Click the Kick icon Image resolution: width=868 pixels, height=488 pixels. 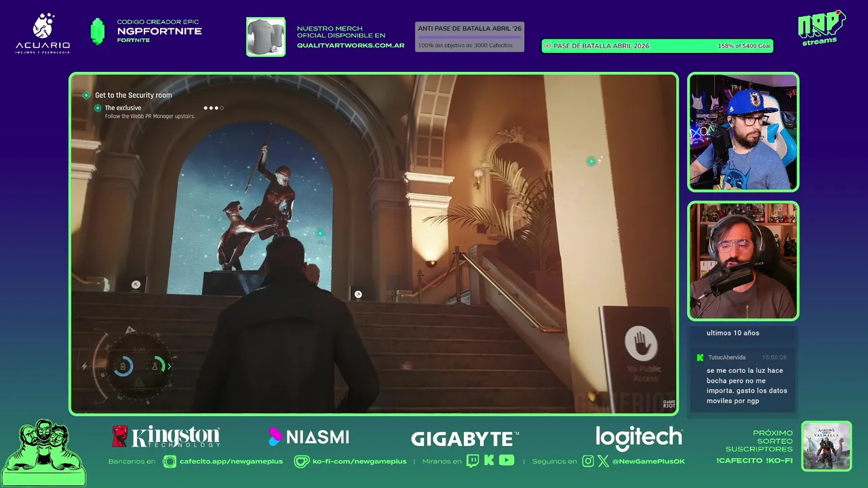click(x=489, y=461)
